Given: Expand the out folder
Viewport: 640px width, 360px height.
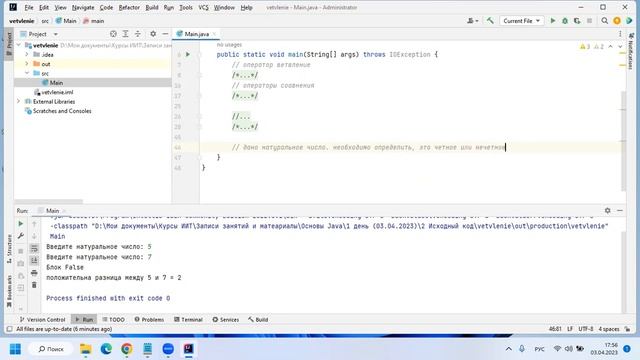Looking at the screenshot, I should pos(27,64).
